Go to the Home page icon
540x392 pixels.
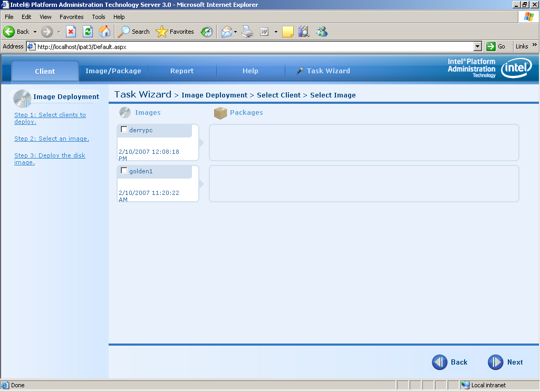coord(104,32)
